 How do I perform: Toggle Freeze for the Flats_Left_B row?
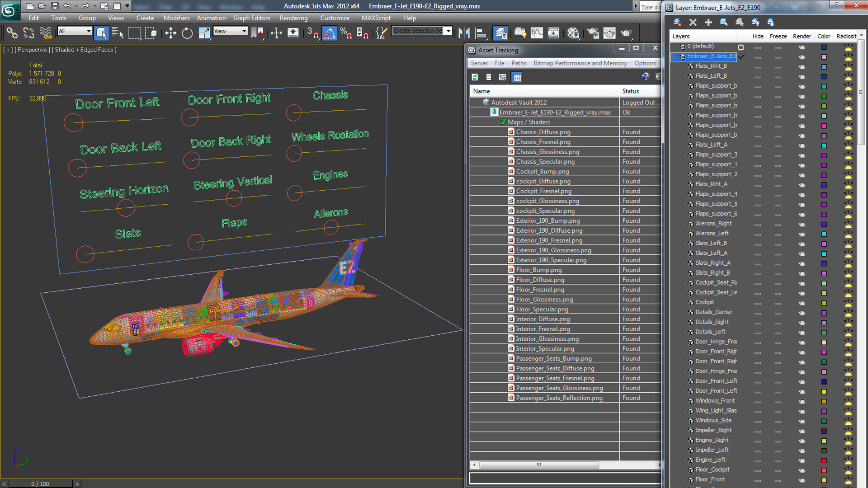[778, 76]
